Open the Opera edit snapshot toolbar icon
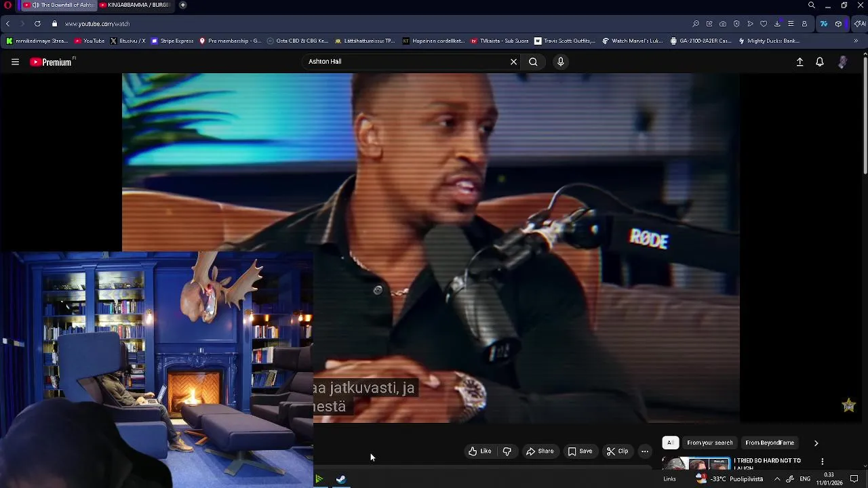Screen dimensions: 868x488 tap(709, 24)
